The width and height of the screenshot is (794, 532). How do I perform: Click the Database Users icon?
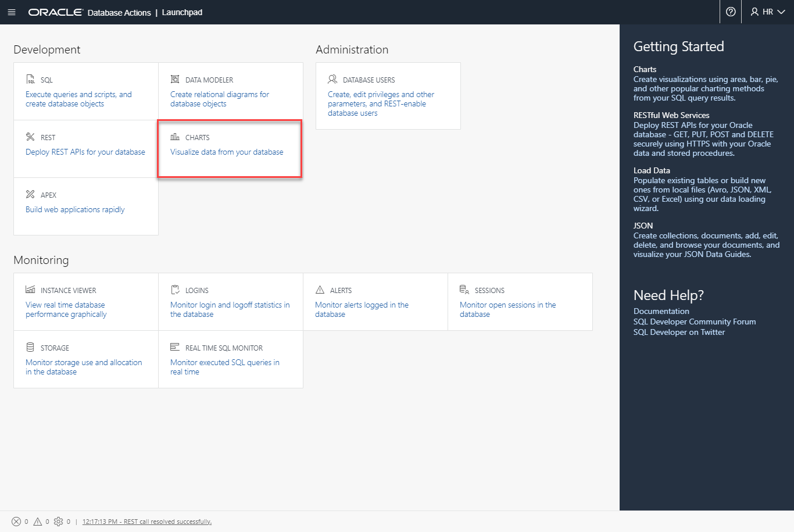coord(332,79)
